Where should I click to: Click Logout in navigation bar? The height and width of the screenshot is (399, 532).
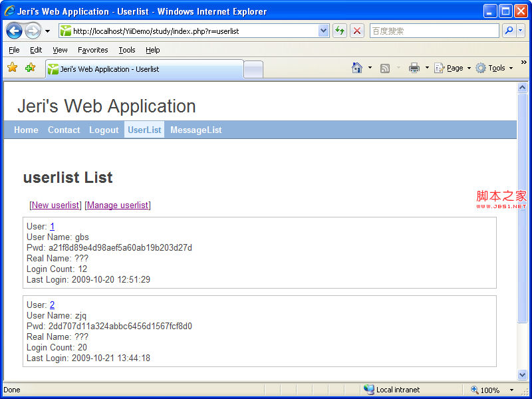click(x=104, y=130)
